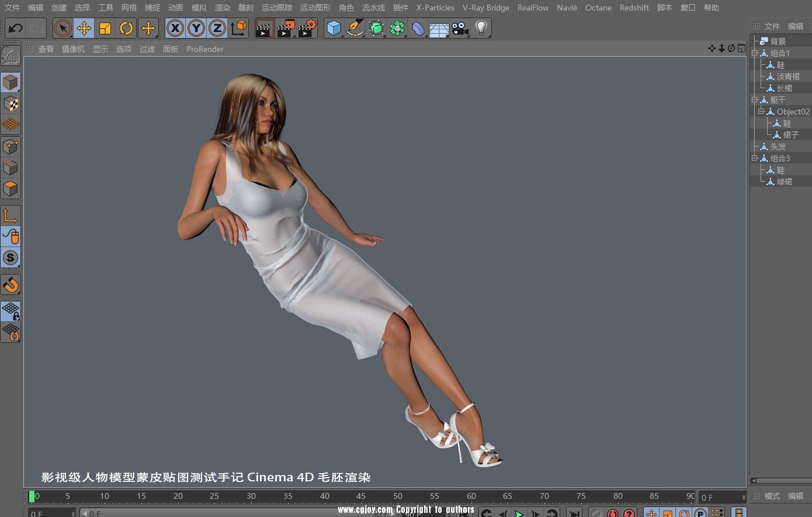Open the viewport 摄像机 menu

[73, 49]
